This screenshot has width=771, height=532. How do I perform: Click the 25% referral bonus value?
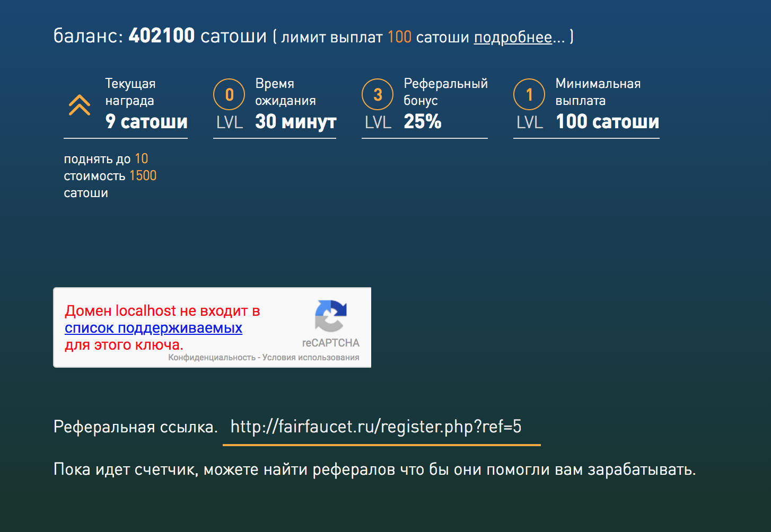point(423,121)
